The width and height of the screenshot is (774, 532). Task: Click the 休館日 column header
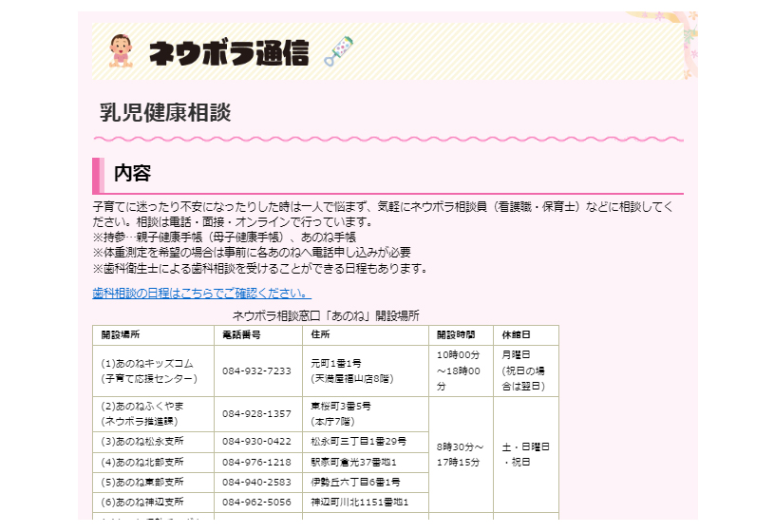[516, 335]
